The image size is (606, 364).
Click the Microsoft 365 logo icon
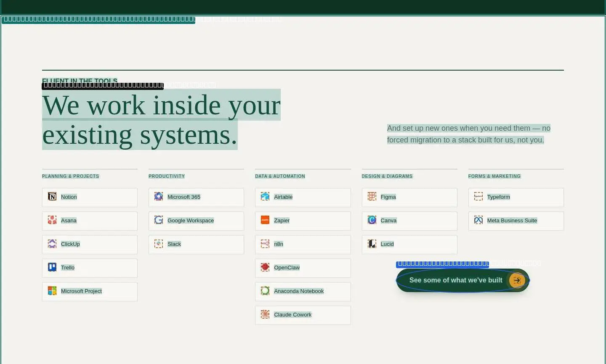[159, 196]
